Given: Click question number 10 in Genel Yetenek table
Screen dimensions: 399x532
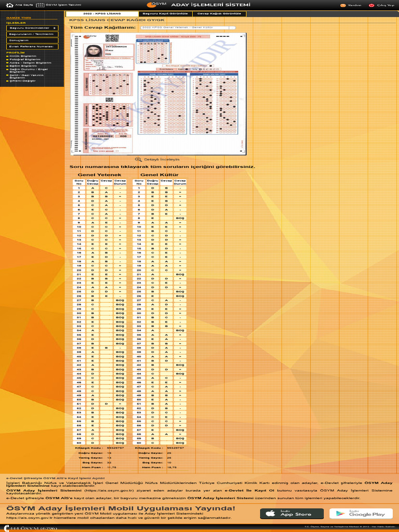Looking at the screenshot, I should pyautogui.click(x=79, y=227).
